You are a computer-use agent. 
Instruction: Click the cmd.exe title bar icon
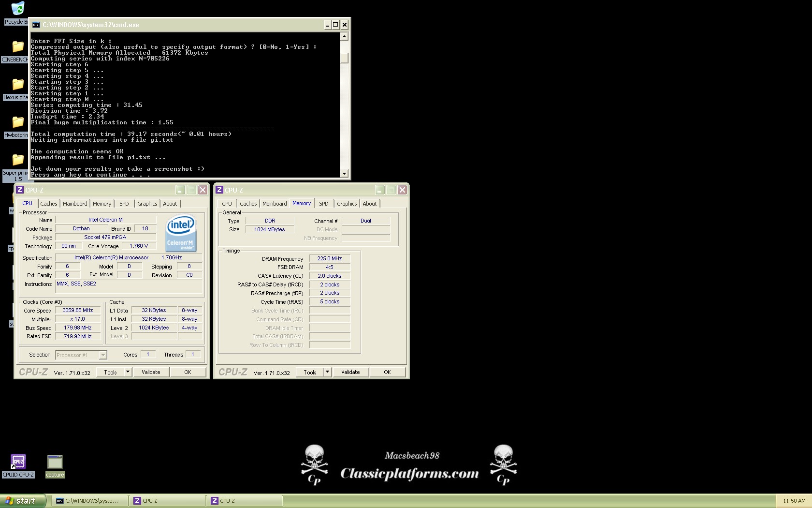pos(36,25)
